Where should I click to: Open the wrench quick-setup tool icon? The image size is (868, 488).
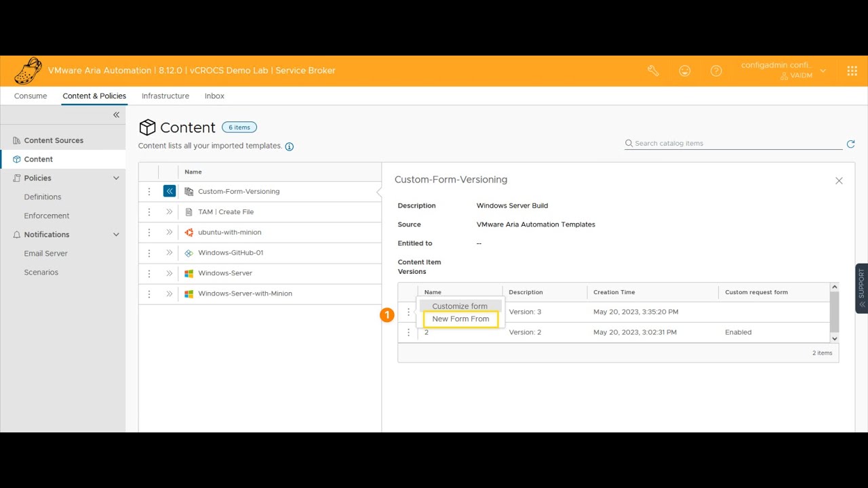pyautogui.click(x=653, y=70)
